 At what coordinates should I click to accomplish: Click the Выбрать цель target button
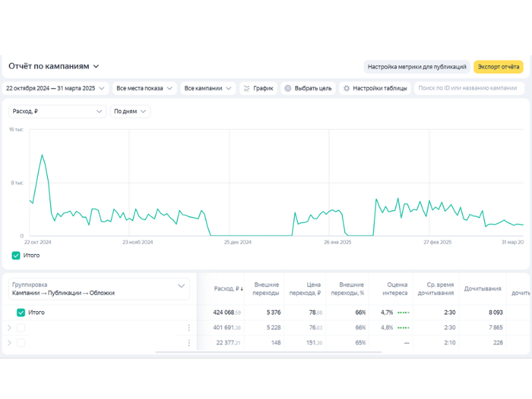coord(308,88)
